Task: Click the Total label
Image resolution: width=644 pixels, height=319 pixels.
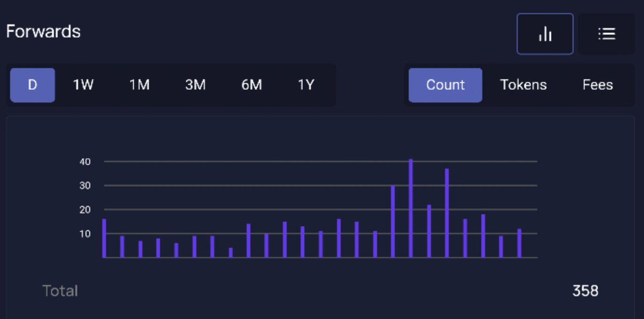Action: point(60,291)
